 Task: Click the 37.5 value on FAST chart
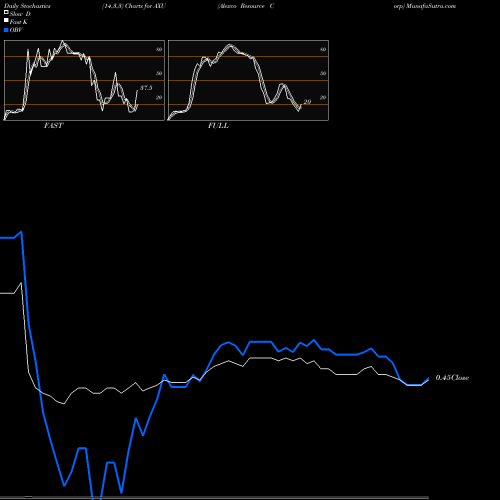146,88
